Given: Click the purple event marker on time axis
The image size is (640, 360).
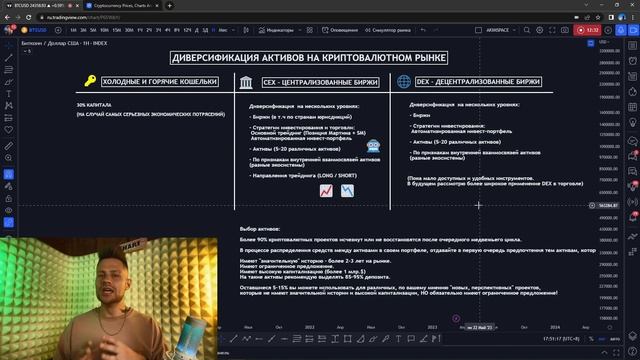Looking at the screenshot, I should [456, 318].
